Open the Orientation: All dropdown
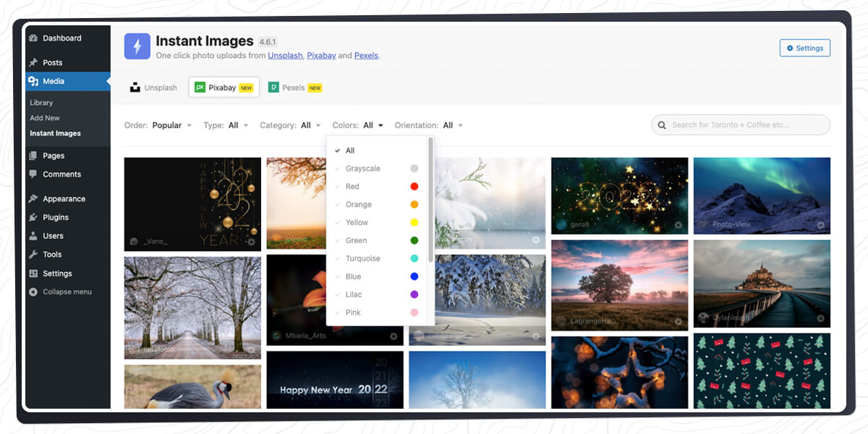Viewport: 868px width, 434px height. (x=429, y=125)
